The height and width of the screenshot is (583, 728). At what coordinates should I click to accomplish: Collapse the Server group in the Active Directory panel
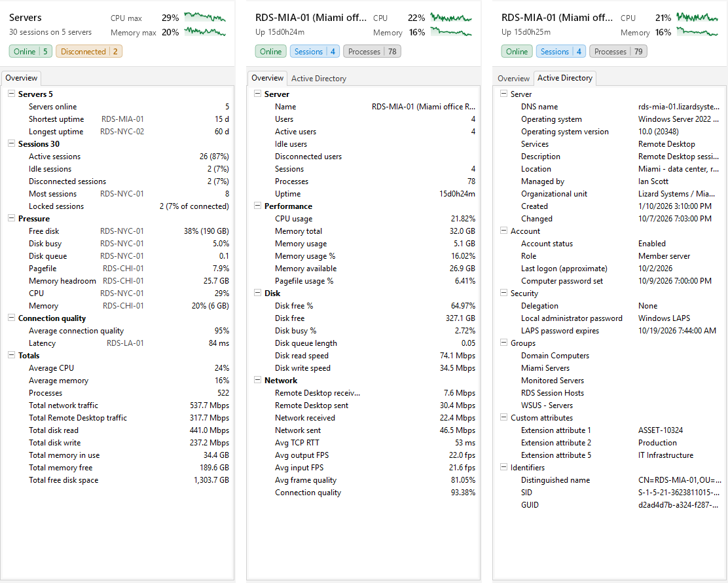[503, 94]
